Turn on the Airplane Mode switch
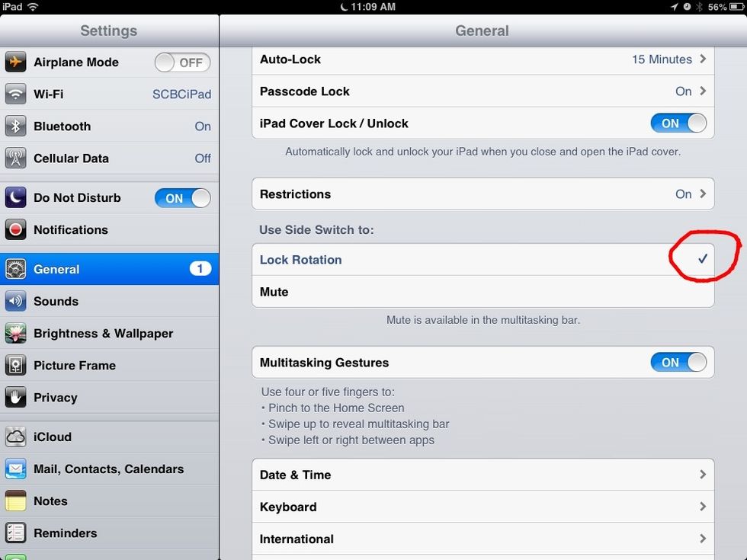The image size is (747, 560). click(x=182, y=62)
